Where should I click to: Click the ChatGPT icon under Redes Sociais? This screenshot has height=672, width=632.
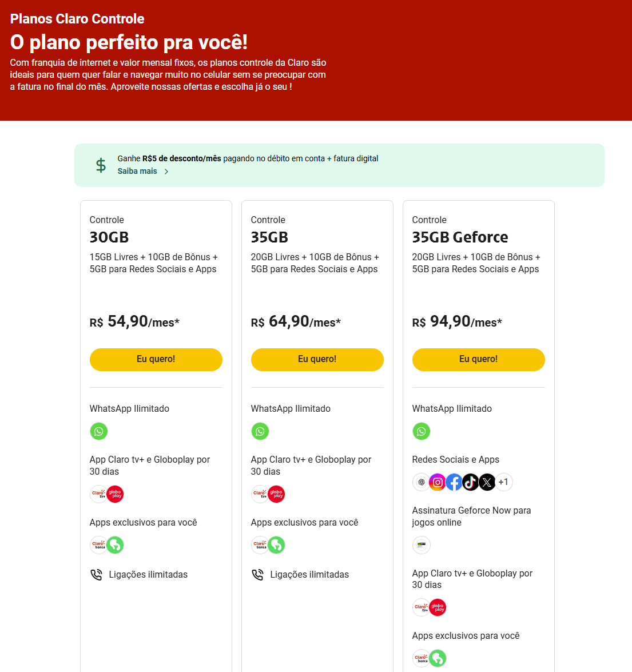(421, 482)
